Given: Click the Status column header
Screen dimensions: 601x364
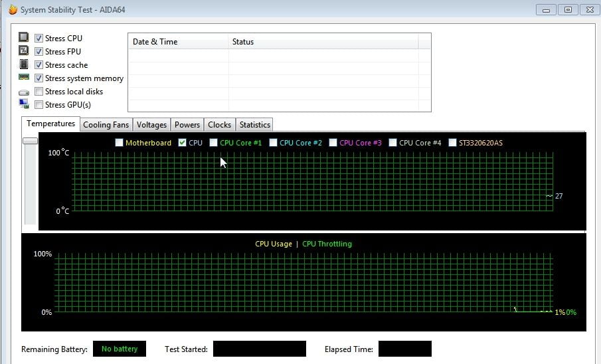Looking at the screenshot, I should pyautogui.click(x=323, y=41).
